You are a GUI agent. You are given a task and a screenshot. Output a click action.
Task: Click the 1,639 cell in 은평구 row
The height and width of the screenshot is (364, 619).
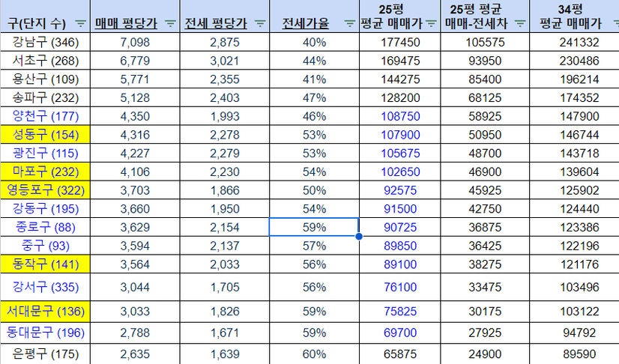pyautogui.click(x=225, y=354)
